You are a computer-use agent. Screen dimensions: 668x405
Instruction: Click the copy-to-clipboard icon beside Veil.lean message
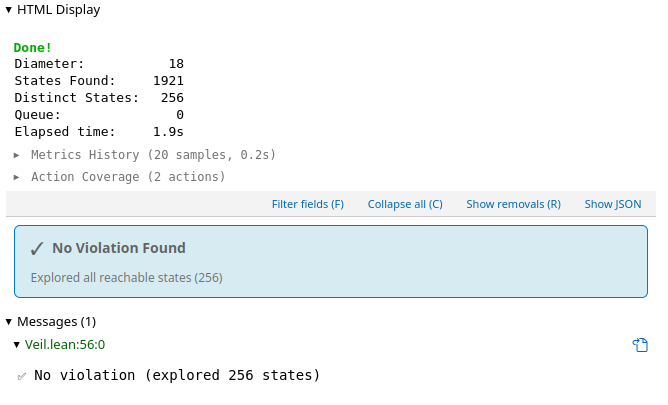pyautogui.click(x=640, y=345)
